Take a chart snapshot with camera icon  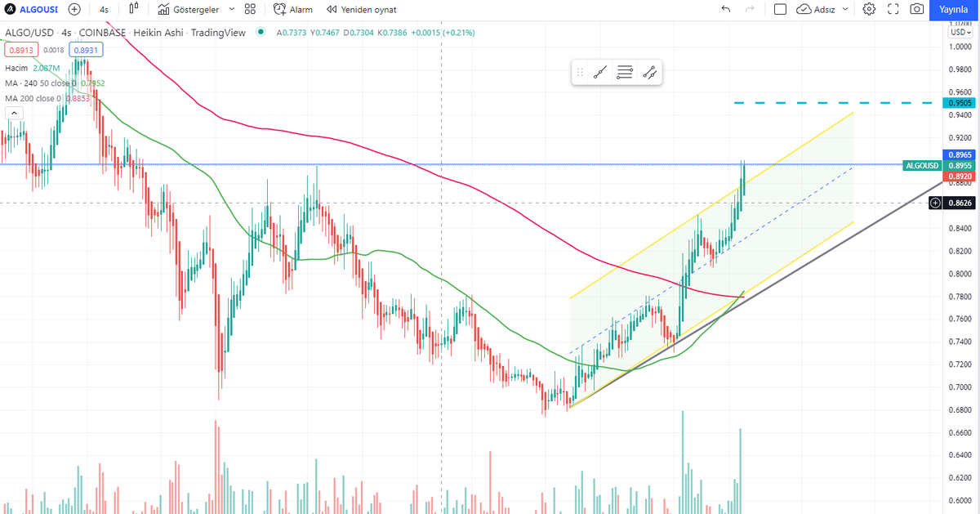[x=917, y=10]
